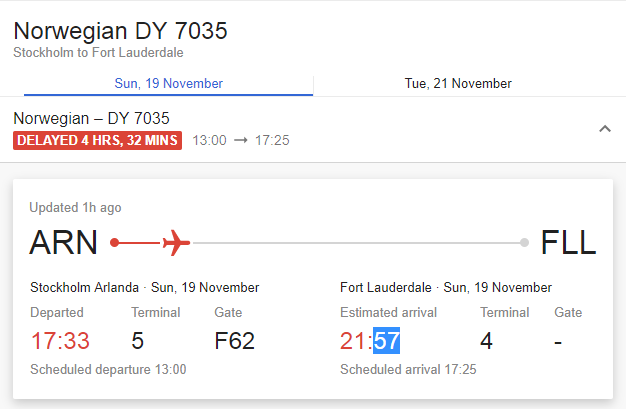Click the red departure dot on flight path
The height and width of the screenshot is (409, 626).
click(x=115, y=242)
